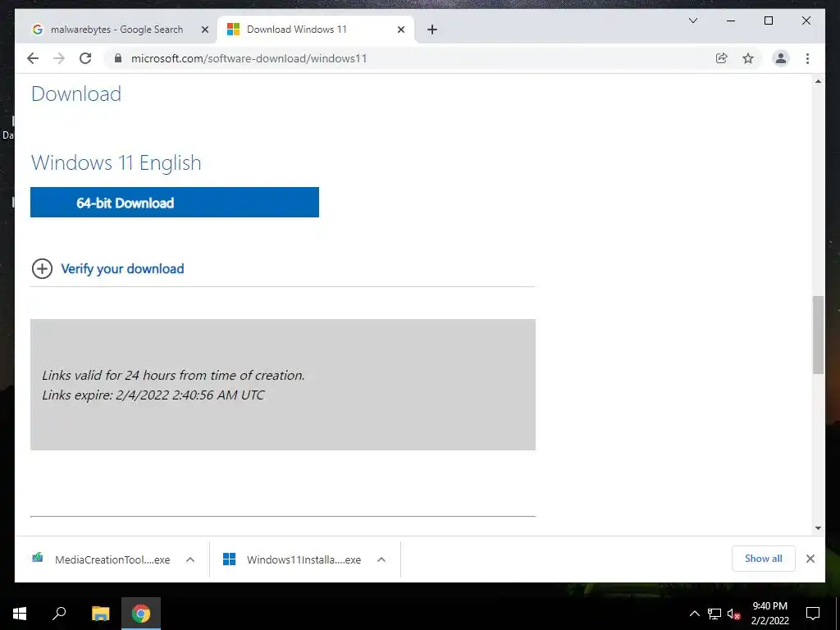The image size is (840, 630).
Task: Open taskbar search magnifier
Action: [x=59, y=614]
